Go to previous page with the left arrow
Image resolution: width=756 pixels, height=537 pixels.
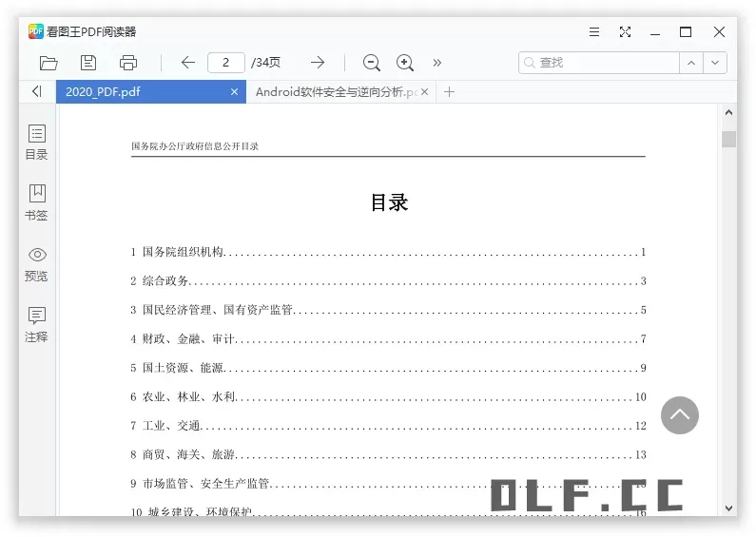coord(188,62)
